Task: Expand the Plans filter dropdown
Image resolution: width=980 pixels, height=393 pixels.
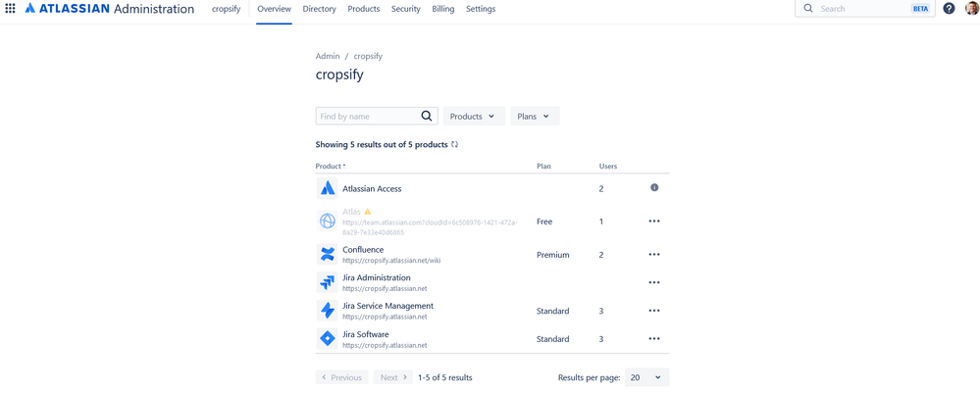Action: click(x=535, y=117)
